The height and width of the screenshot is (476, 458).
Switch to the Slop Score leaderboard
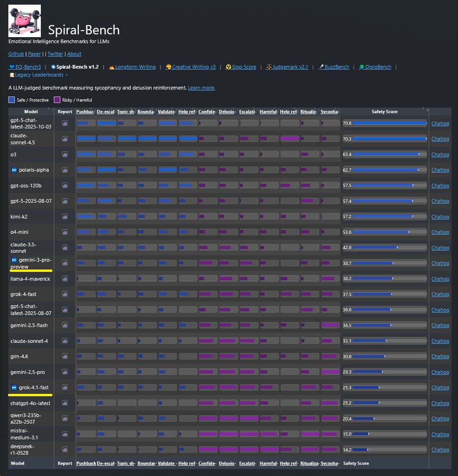pyautogui.click(x=241, y=67)
